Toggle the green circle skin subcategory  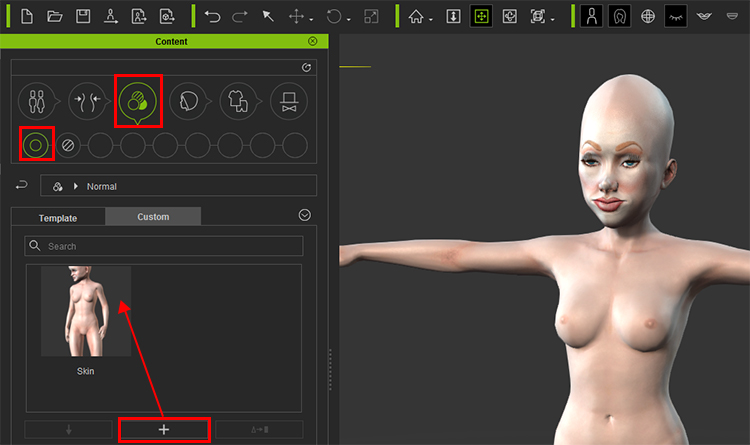[36, 145]
